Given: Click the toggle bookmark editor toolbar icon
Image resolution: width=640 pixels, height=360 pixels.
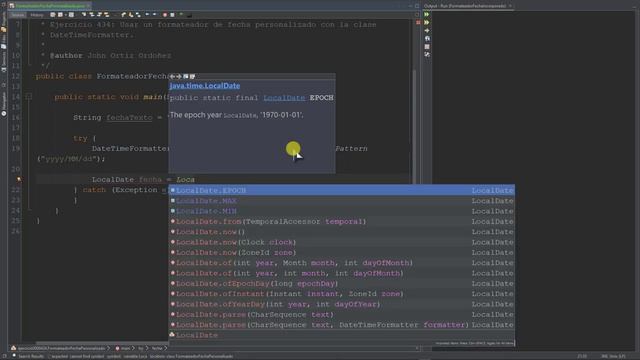Looking at the screenshot, I should [x=138, y=15].
